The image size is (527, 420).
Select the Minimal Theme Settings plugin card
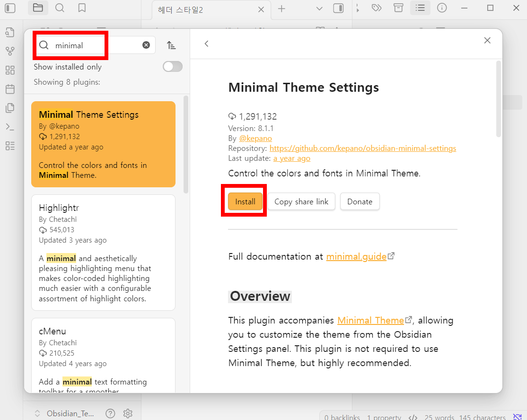pyautogui.click(x=103, y=144)
